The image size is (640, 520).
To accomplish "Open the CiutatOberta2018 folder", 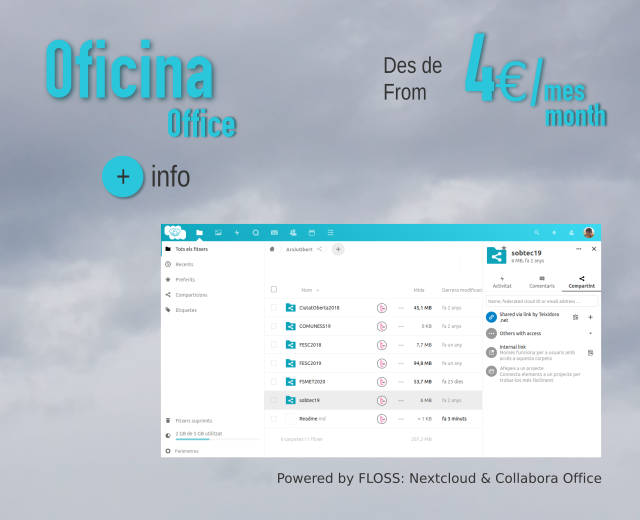I will point(319,308).
